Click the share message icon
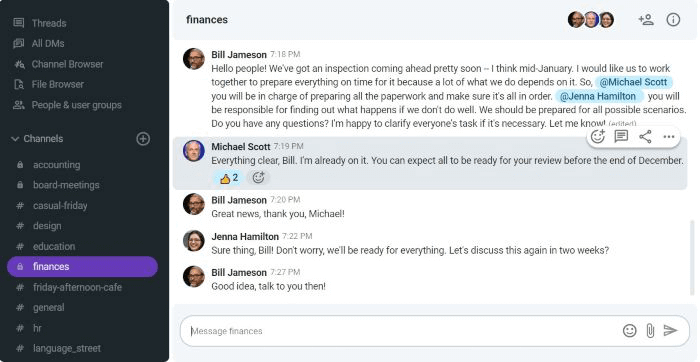 [645, 137]
